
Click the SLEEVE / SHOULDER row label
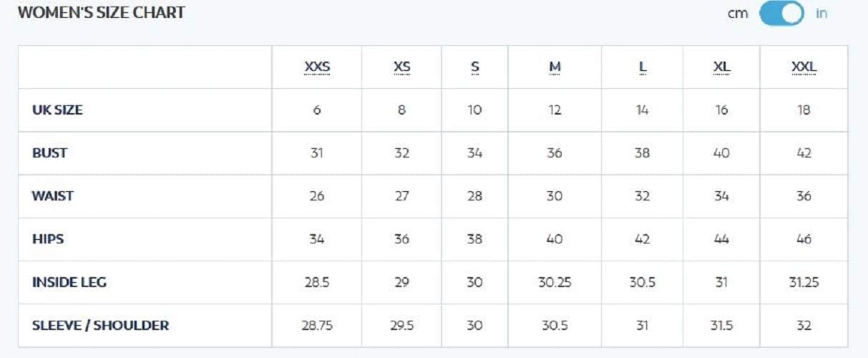tap(100, 325)
